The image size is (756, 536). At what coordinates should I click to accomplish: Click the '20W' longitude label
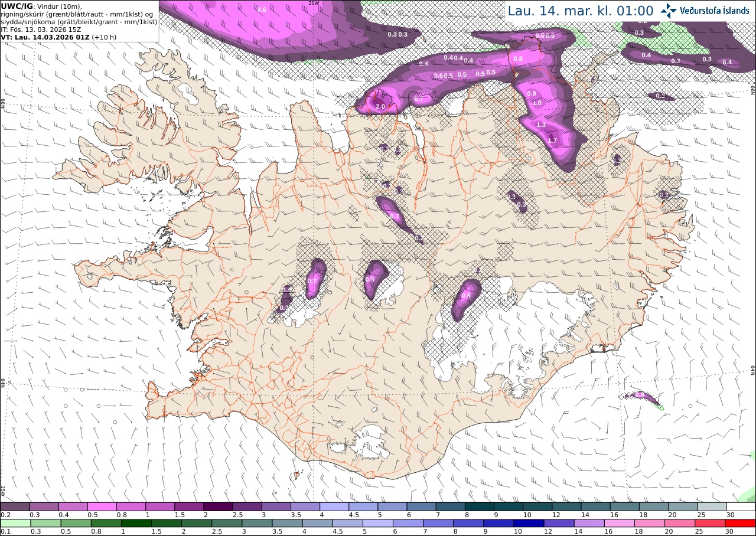click(x=314, y=3)
